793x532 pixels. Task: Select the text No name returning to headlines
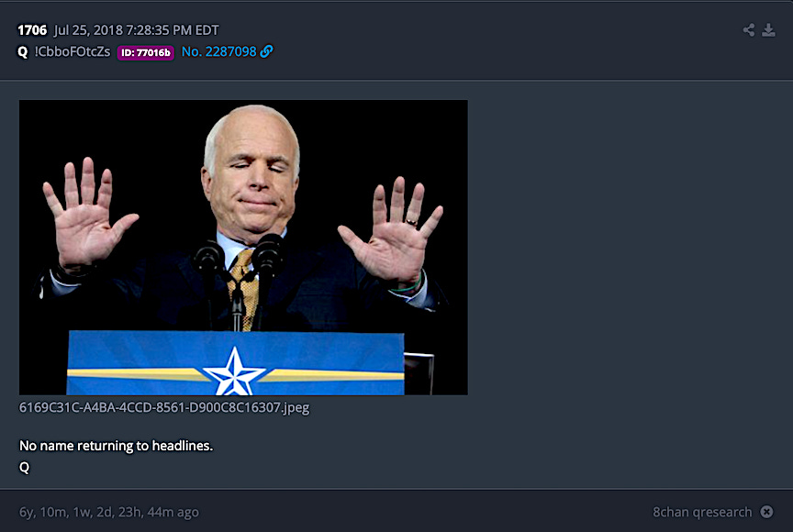(116, 446)
